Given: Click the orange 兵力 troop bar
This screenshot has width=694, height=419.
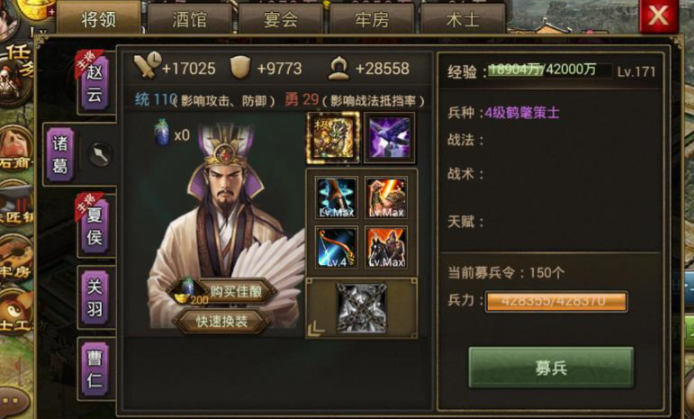Looking at the screenshot, I should [x=556, y=302].
